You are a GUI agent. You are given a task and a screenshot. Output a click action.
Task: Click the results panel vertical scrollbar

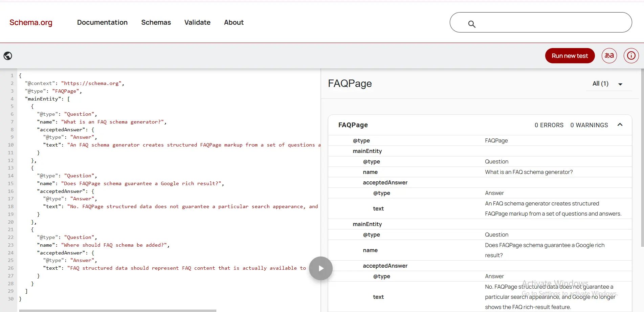(x=642, y=158)
